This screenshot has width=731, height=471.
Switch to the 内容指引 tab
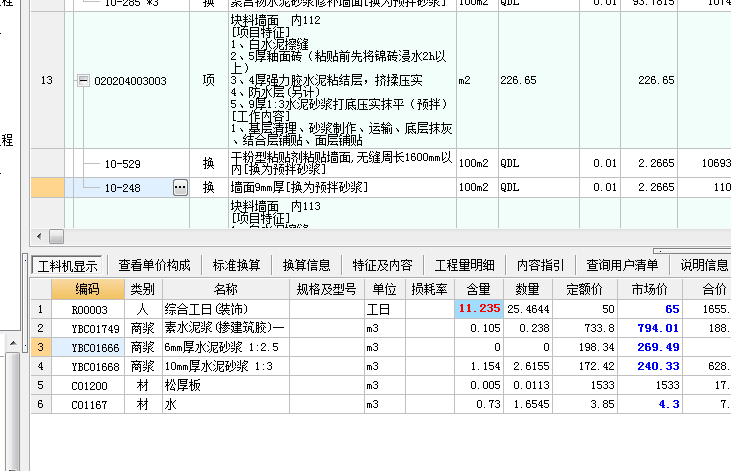coord(540,265)
